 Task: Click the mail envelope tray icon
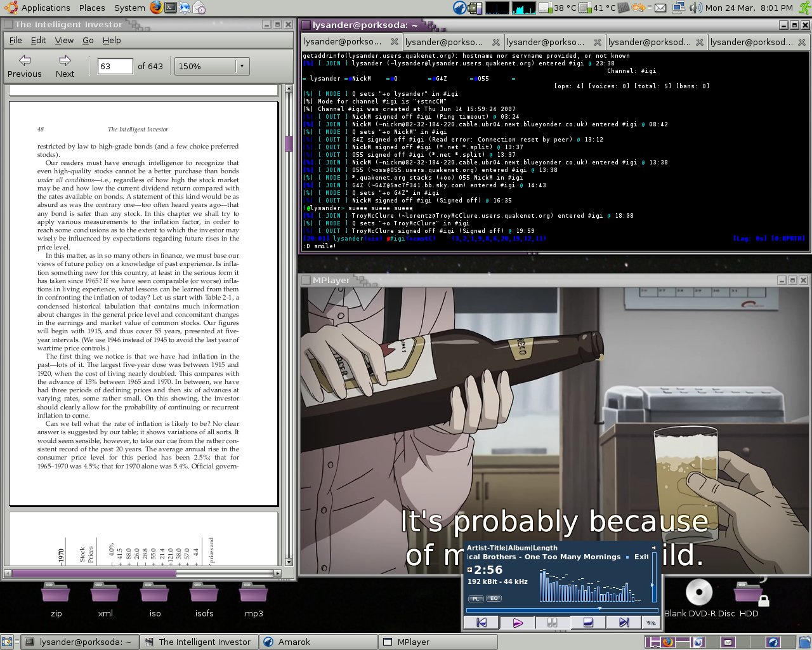click(x=660, y=8)
